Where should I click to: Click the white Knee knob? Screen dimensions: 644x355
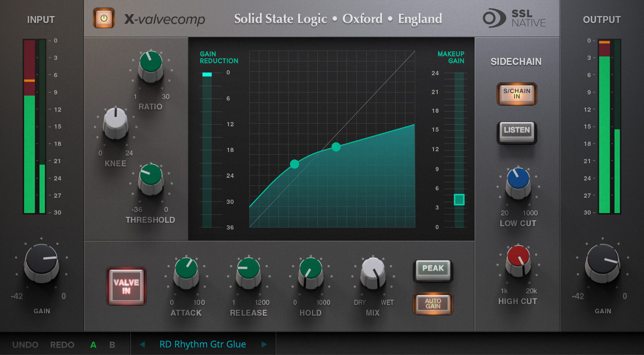click(115, 123)
